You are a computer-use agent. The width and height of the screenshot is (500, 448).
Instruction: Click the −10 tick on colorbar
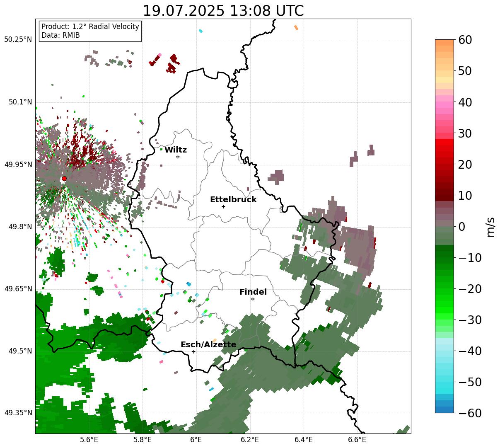click(x=470, y=257)
